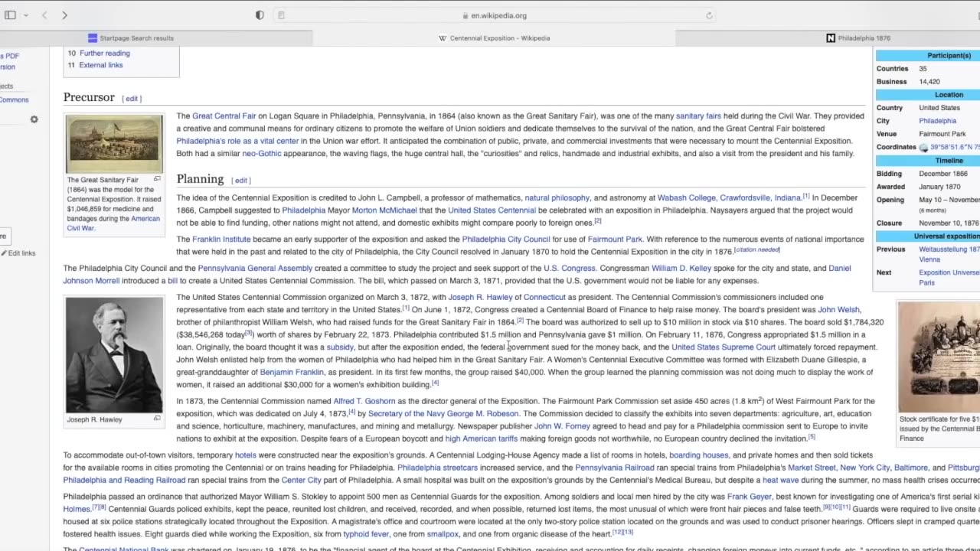Image resolution: width=980 pixels, height=551 pixels.
Task: Follow the Benjamin Franklin link
Action: [x=291, y=373]
